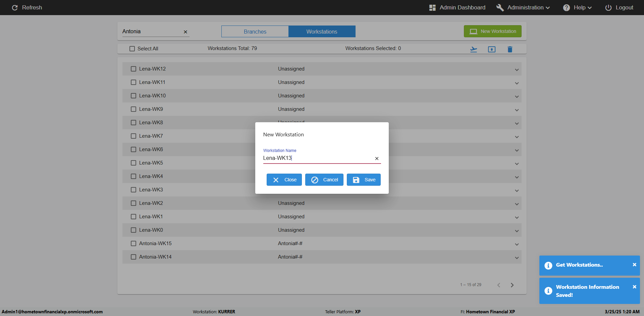This screenshot has width=644, height=316.
Task: Click the trash delete icon
Action: (x=510, y=49)
